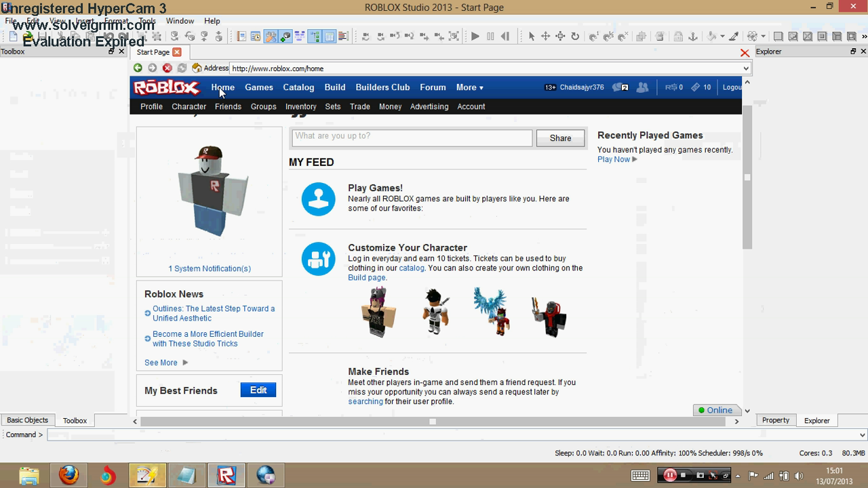Expand the Address bar dropdown

click(745, 68)
